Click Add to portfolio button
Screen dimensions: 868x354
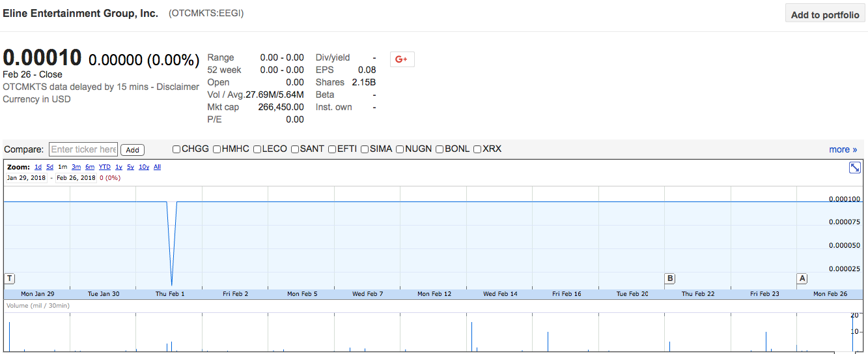click(x=825, y=14)
